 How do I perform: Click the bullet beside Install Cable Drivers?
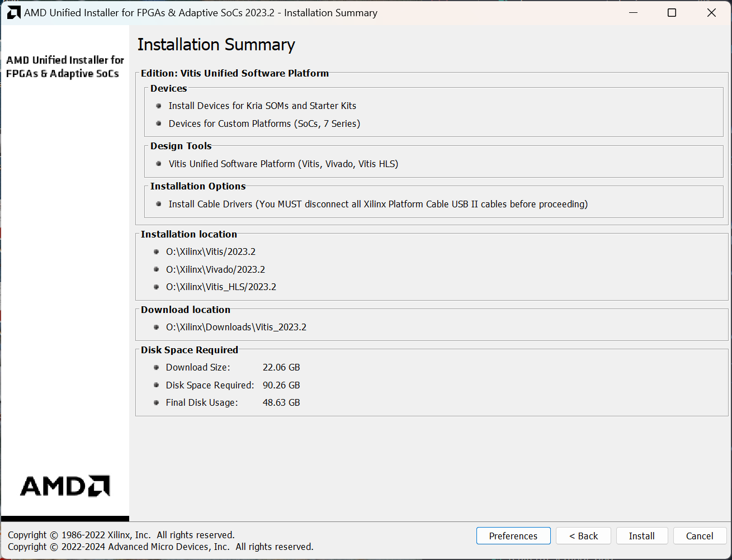(x=159, y=205)
